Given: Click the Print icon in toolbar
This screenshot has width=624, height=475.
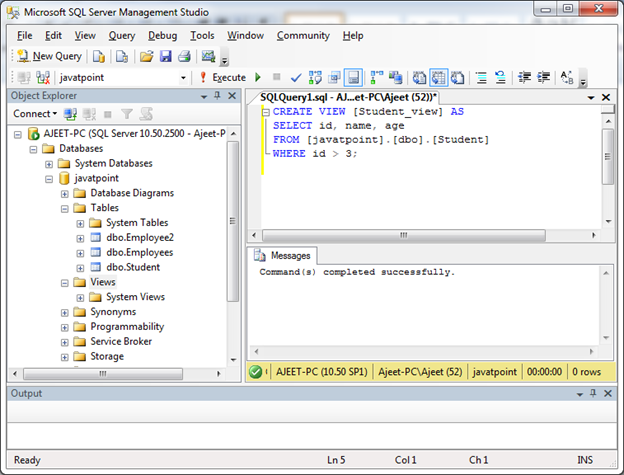Looking at the screenshot, I should [x=184, y=56].
